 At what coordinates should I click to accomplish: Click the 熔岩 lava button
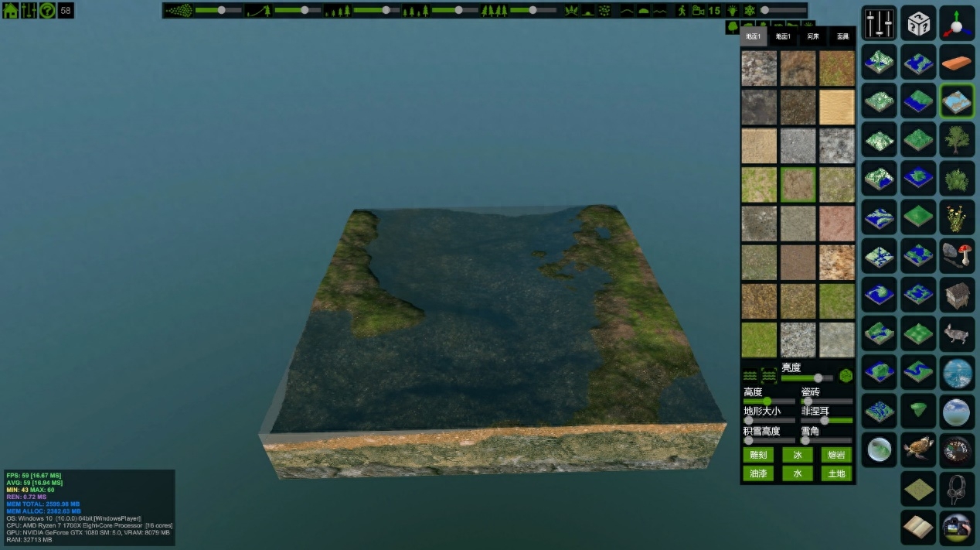click(x=836, y=455)
